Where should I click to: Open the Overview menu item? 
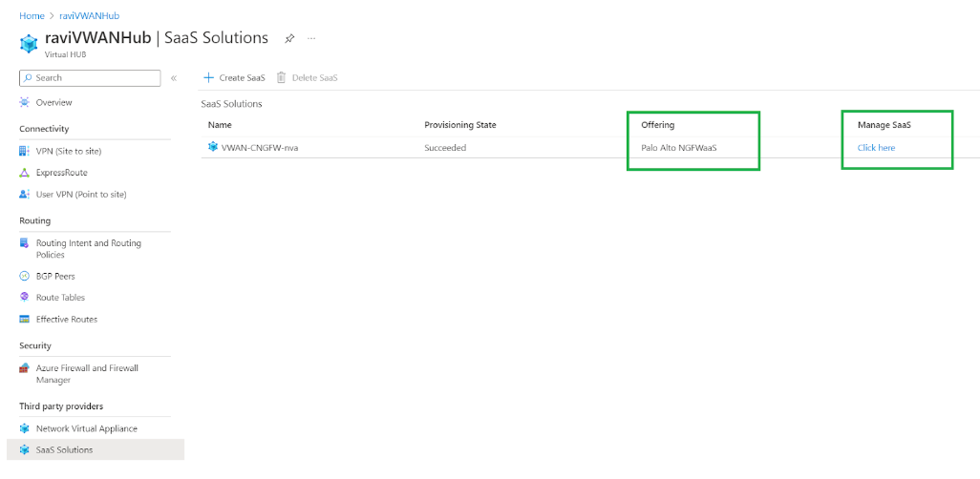point(53,102)
